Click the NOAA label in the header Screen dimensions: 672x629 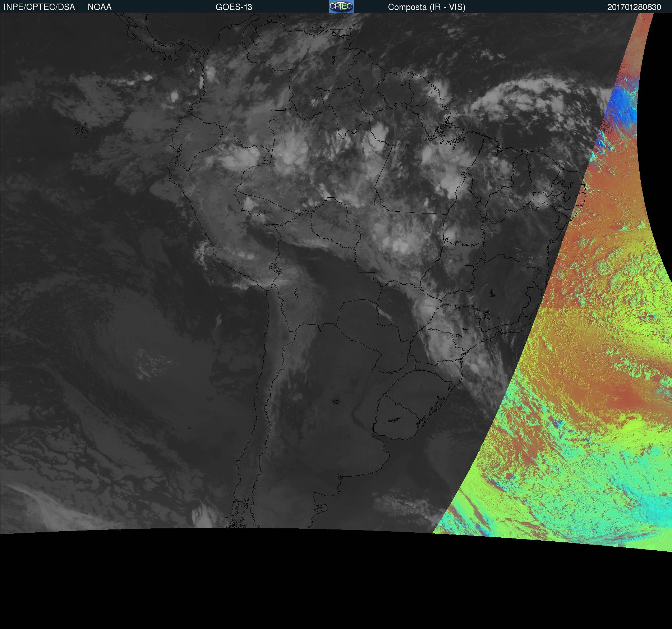point(100,7)
